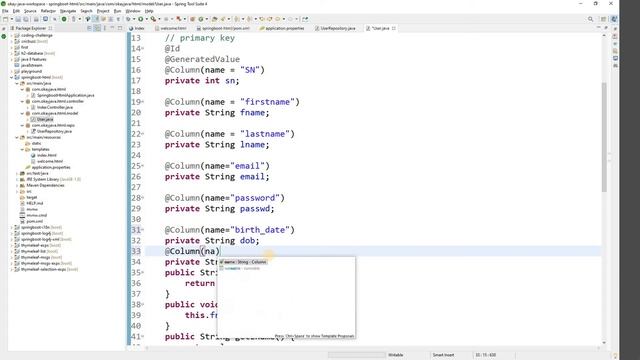Click the Save All toolbar icon
The width and height of the screenshot is (640, 360).
[x=25, y=19]
